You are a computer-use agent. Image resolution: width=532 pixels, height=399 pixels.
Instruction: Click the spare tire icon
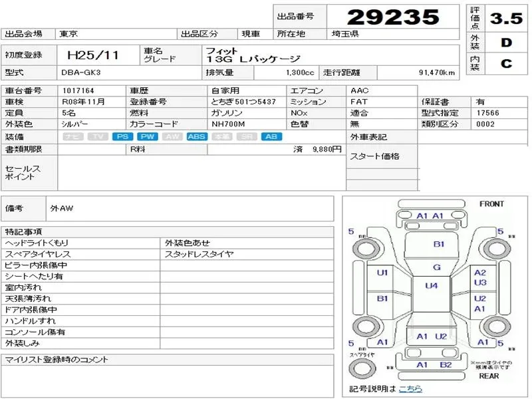click(x=361, y=366)
